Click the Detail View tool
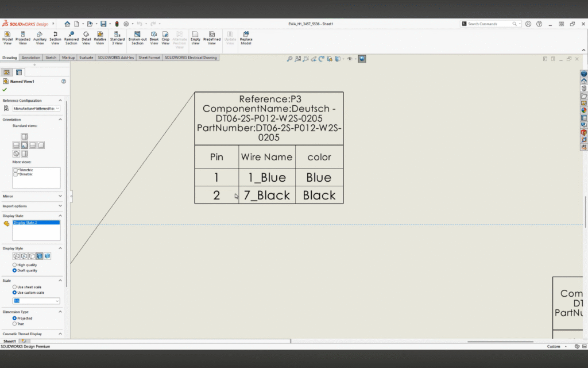Viewport: 588px width, 368px height. click(x=86, y=38)
